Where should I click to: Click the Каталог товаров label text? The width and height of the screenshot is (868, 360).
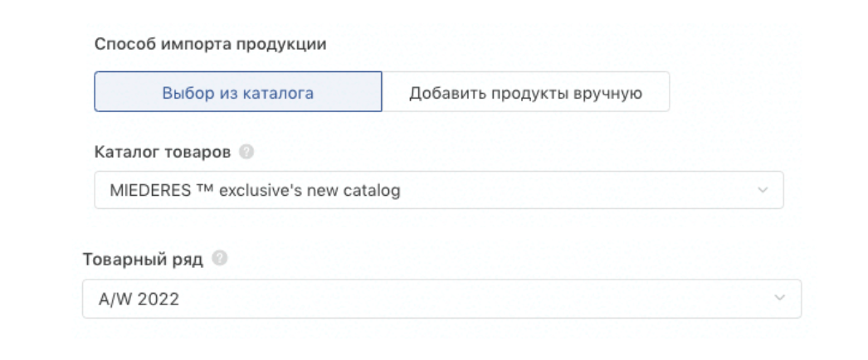click(163, 152)
